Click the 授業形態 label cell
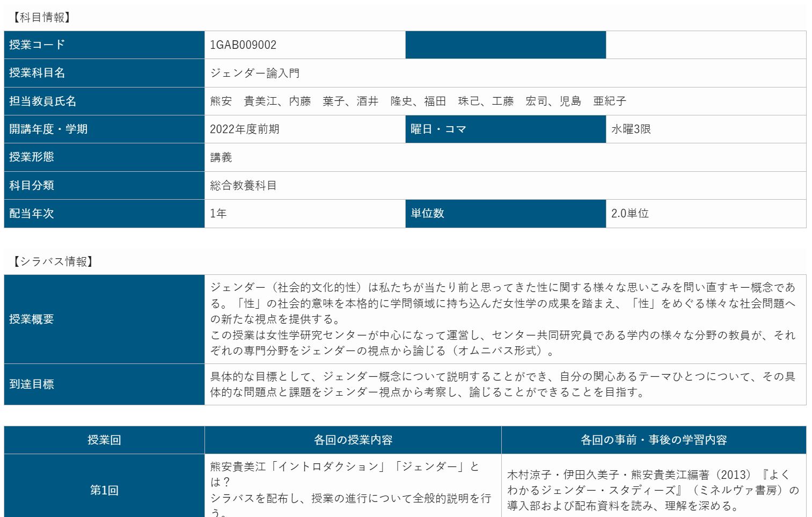Image resolution: width=812 pixels, height=517 pixels. pos(104,157)
